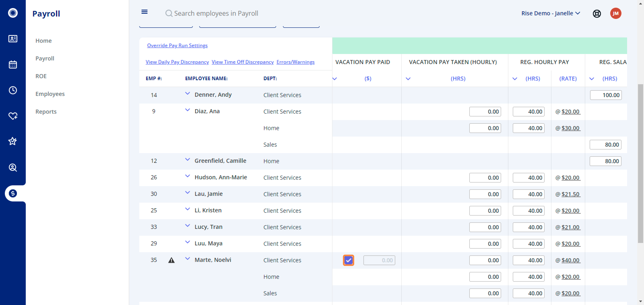Click $40.00 rate link for Marte, Noelvi

[x=571, y=260]
